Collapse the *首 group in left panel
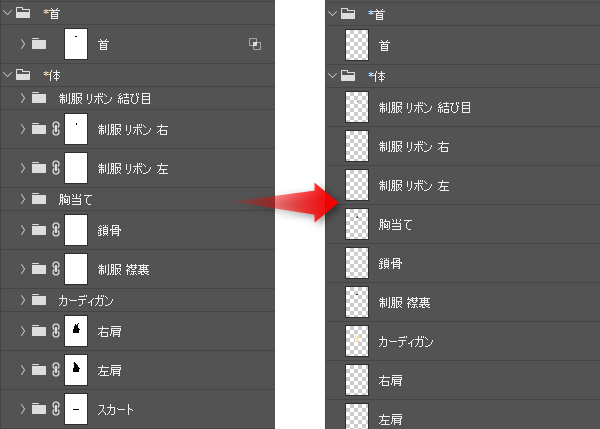The height and width of the screenshot is (429, 600). [7, 13]
